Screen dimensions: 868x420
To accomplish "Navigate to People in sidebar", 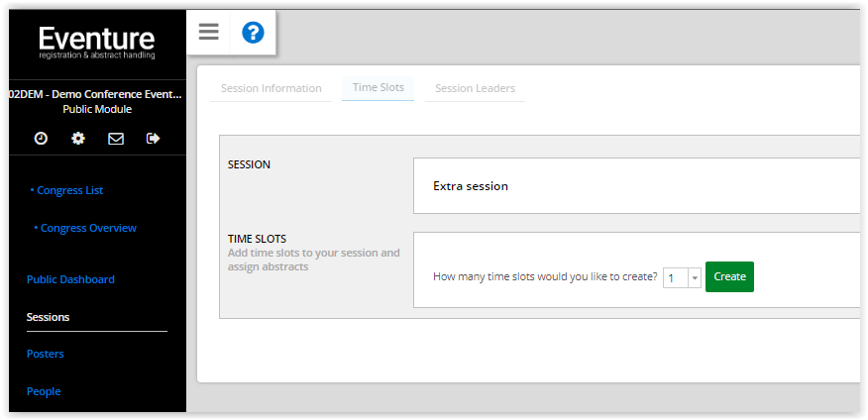I will pos(44,391).
